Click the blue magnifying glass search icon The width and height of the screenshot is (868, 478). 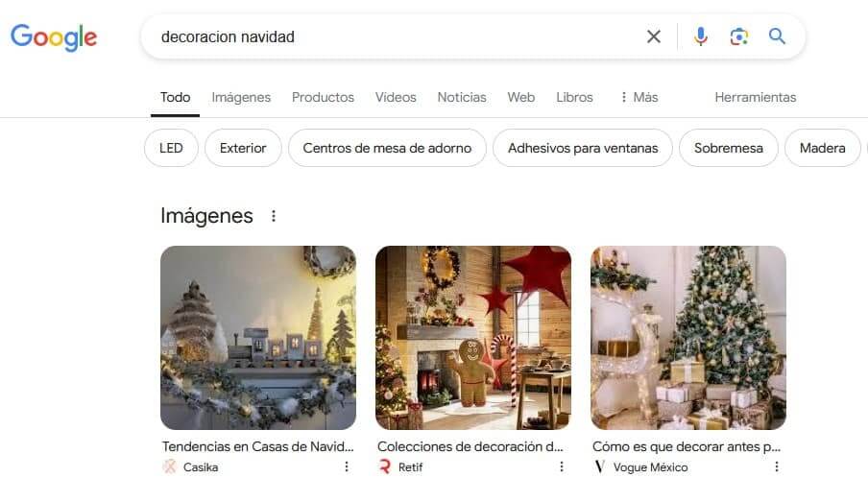pos(777,36)
